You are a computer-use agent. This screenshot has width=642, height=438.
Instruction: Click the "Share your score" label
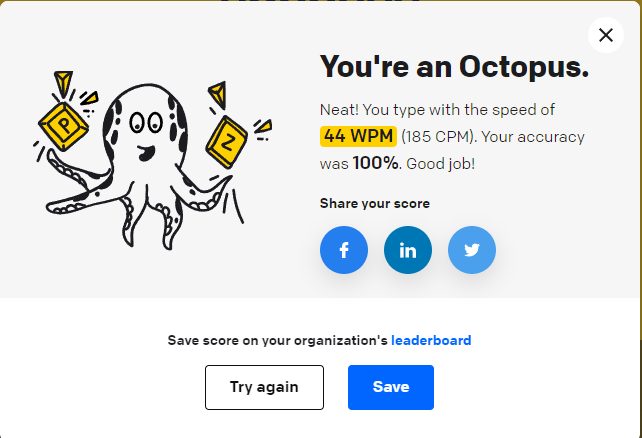click(x=375, y=203)
